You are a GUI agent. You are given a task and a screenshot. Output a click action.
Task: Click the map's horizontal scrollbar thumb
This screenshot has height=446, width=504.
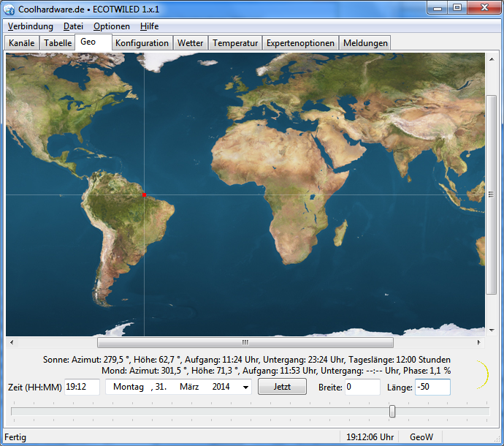(245, 342)
